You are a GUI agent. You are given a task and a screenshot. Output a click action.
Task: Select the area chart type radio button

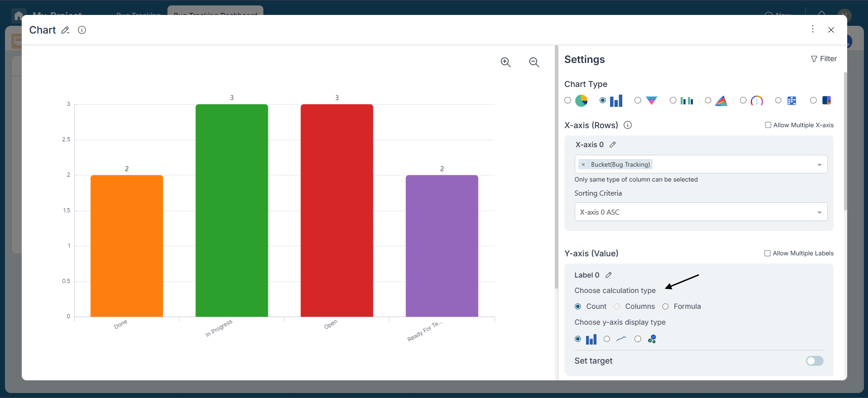pyautogui.click(x=708, y=101)
